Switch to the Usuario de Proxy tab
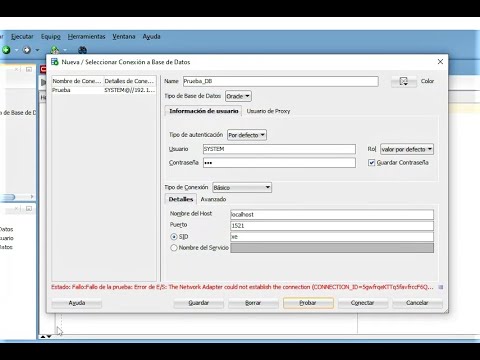The height and width of the screenshot is (360, 480). point(268,111)
